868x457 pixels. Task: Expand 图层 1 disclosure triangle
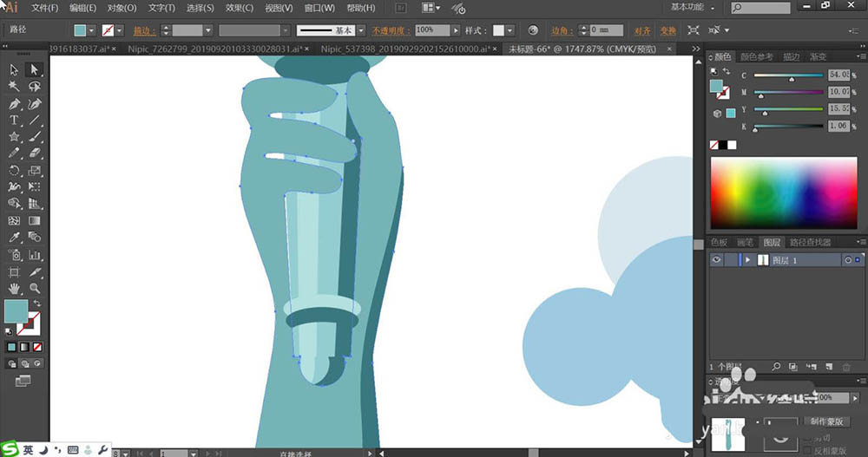[747, 260]
